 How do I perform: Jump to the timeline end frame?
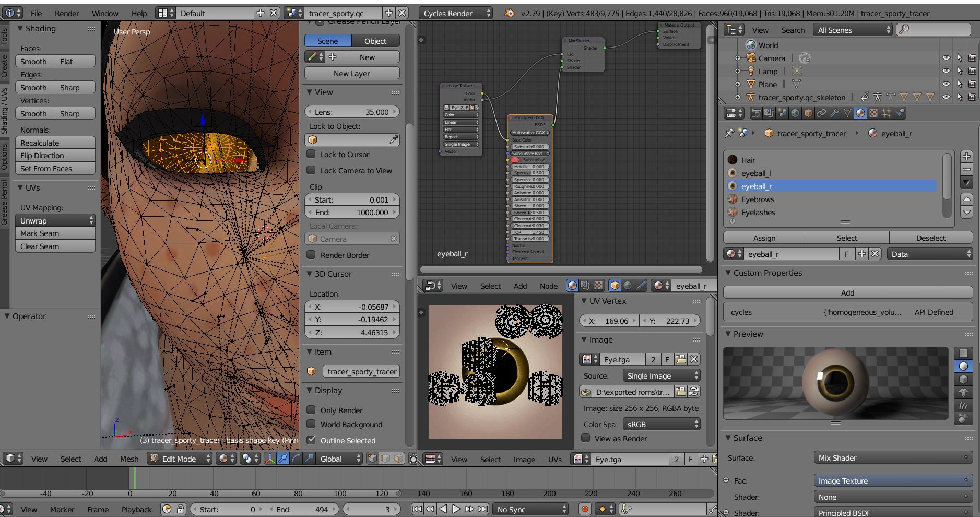click(x=483, y=509)
